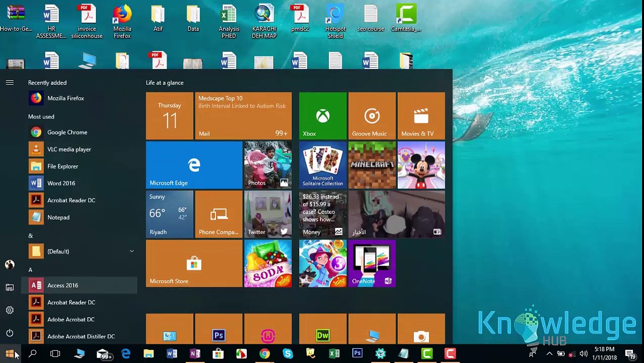Open the Microsoft Store tile
The height and width of the screenshot is (363, 644).
[194, 263]
